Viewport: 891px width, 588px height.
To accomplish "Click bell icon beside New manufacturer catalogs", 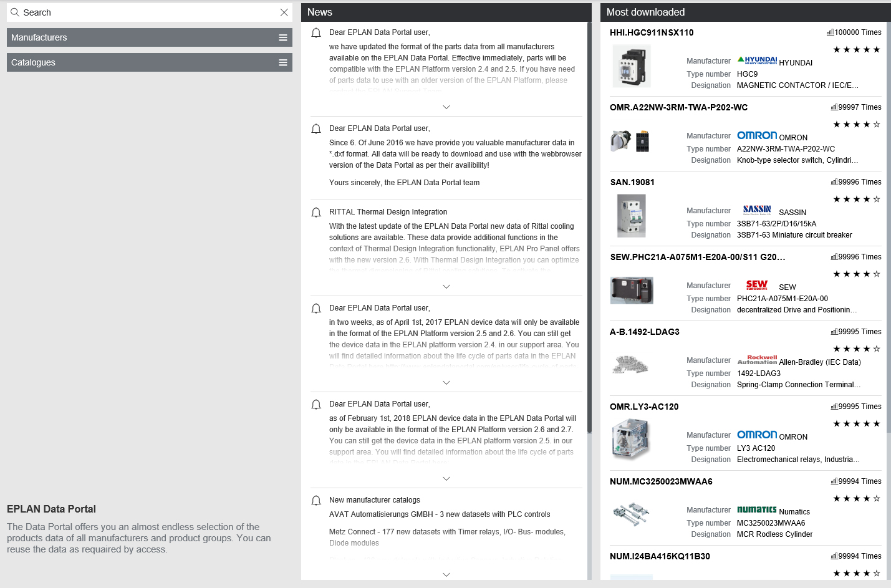I will click(316, 501).
